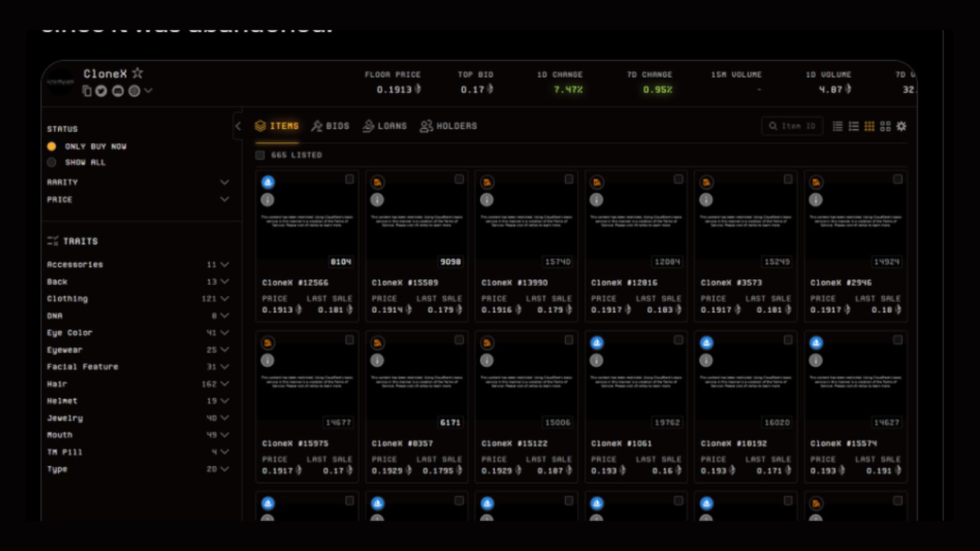Open the CloneX Discord link icon
This screenshot has height=551, width=980.
click(x=118, y=91)
